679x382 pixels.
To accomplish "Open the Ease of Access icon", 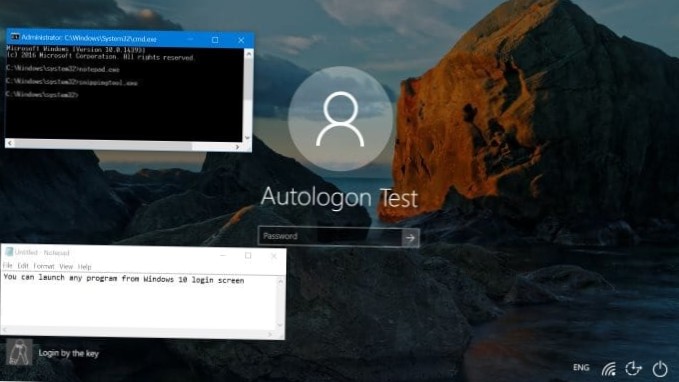I will click(x=634, y=369).
